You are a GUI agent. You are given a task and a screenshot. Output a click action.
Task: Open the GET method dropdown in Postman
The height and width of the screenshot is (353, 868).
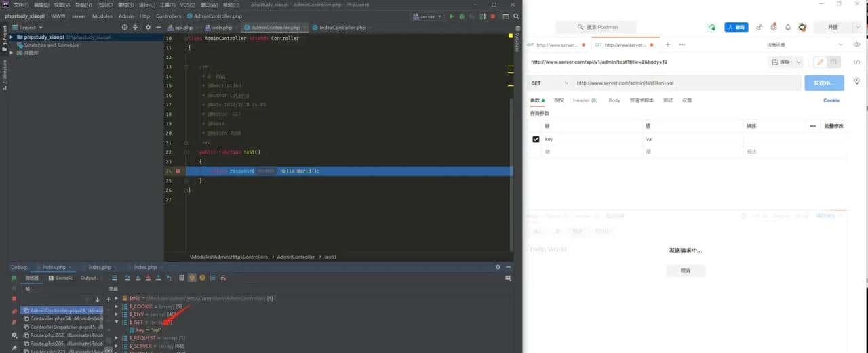pos(549,83)
